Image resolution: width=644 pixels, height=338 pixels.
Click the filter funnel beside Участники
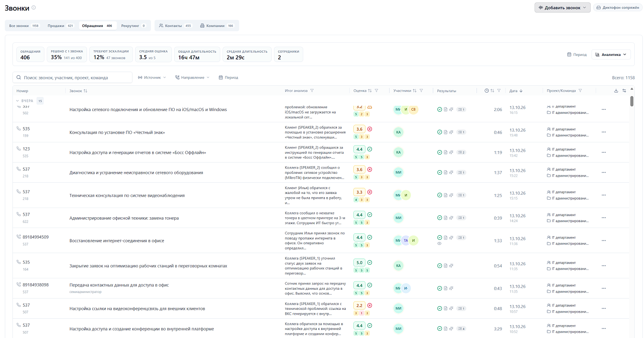[x=421, y=91]
